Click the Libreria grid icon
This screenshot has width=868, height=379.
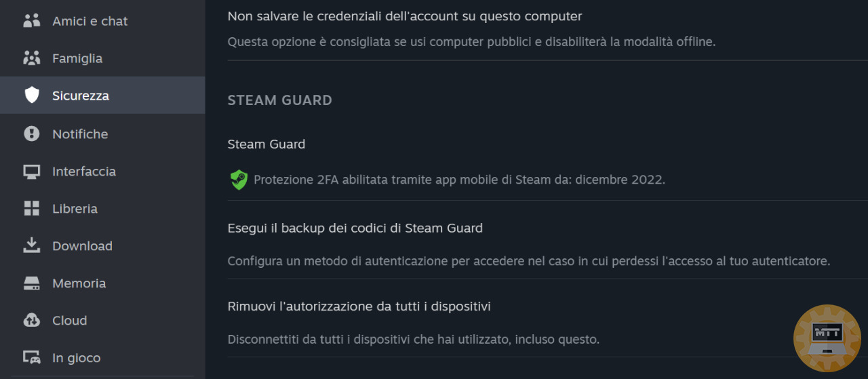tap(32, 209)
